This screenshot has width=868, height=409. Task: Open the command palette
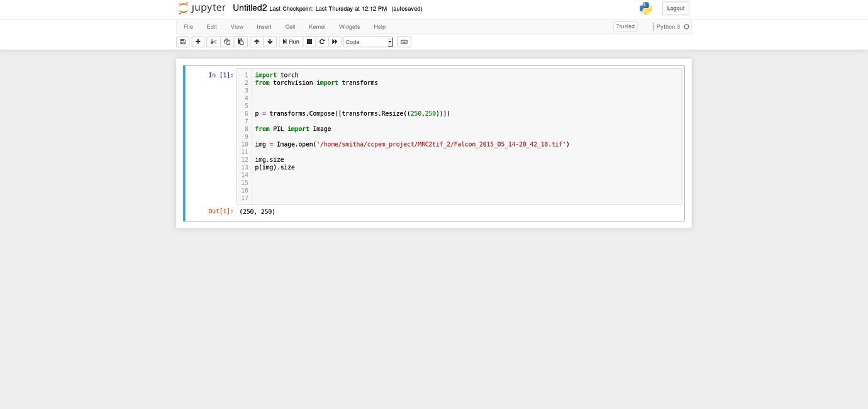(403, 42)
